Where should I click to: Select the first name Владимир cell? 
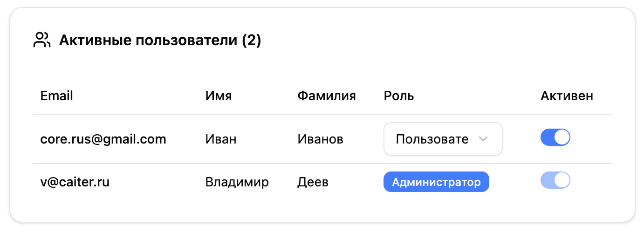(237, 182)
